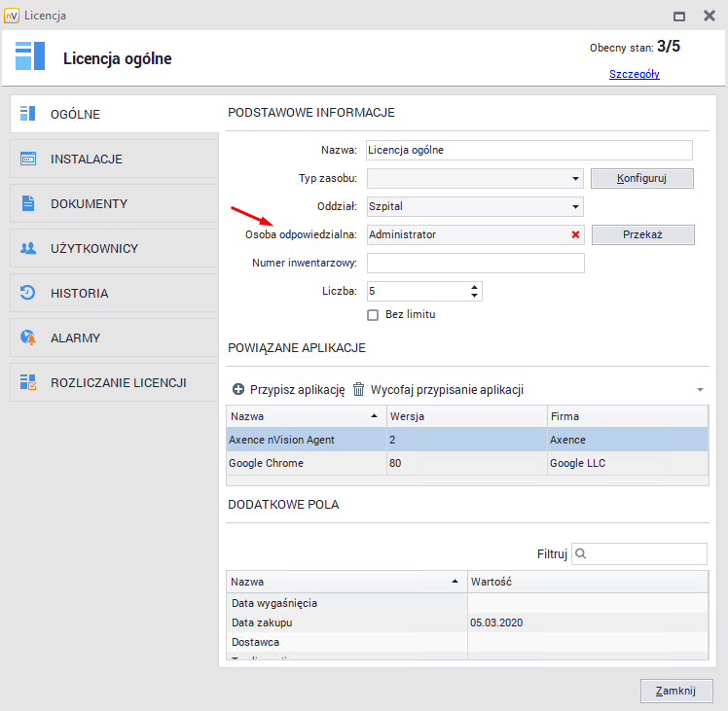Increase the Liczba value with up arrow
Viewport: 728px width, 711px height.
474,287
